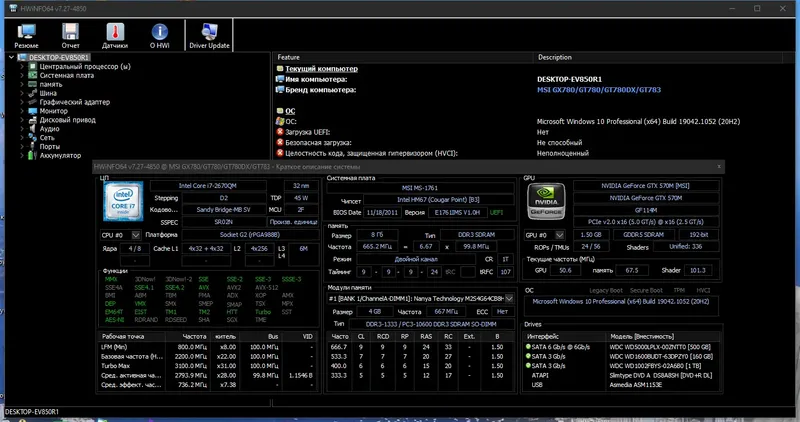This screenshot has height=422, width=800.
Task: Click the Intel Core i7-2670QM name field
Action: (208, 186)
